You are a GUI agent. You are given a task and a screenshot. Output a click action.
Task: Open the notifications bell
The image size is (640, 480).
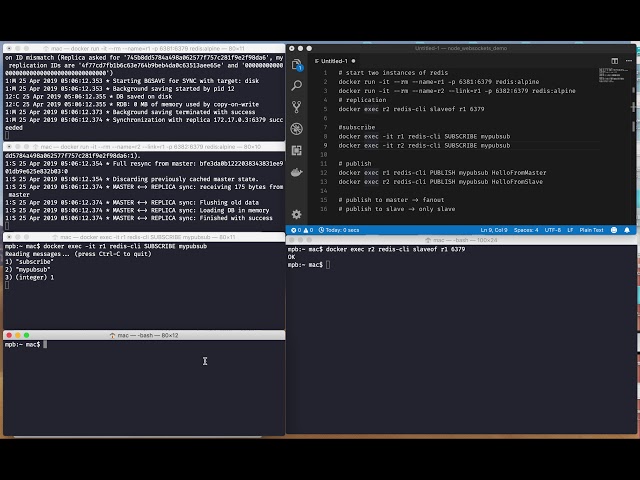click(x=627, y=230)
